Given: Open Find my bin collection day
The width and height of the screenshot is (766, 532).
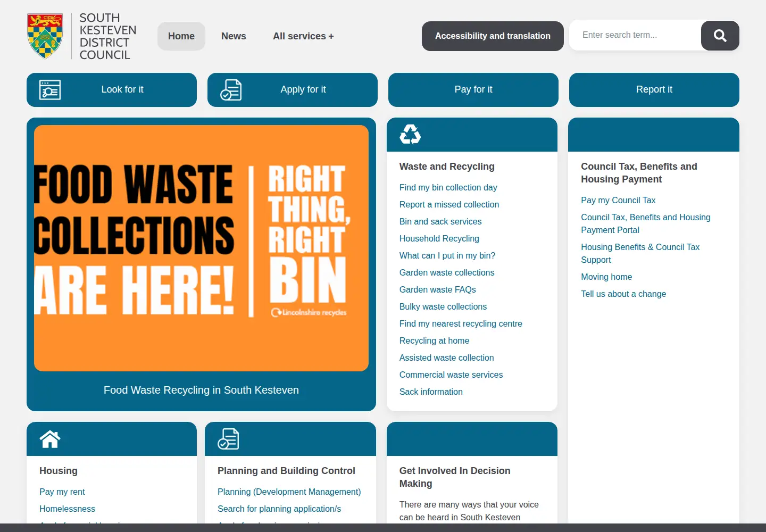Looking at the screenshot, I should coord(448,187).
